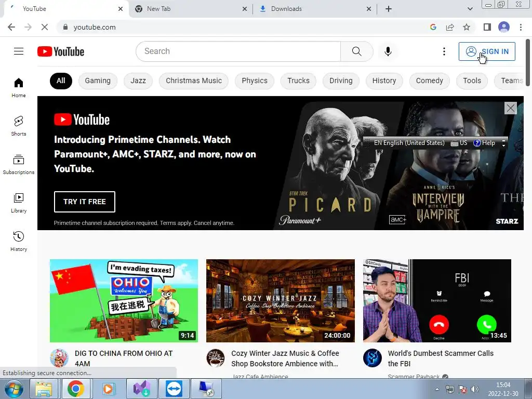Go to Home in sidebar
This screenshot has height=399, width=532.
click(x=19, y=87)
